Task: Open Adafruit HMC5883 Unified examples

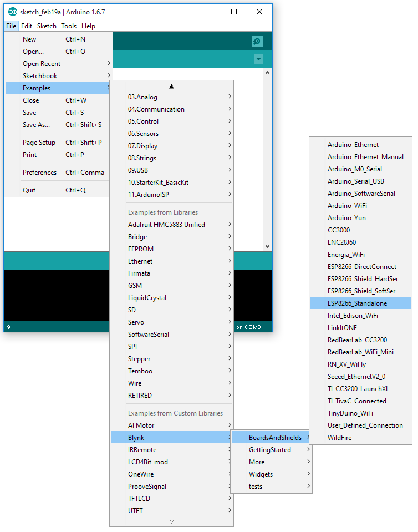Action: (171, 225)
